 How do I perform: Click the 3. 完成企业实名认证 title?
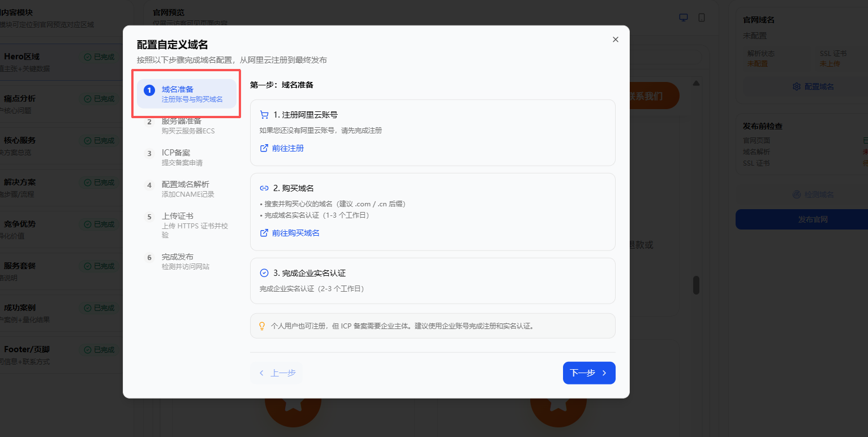tap(310, 273)
